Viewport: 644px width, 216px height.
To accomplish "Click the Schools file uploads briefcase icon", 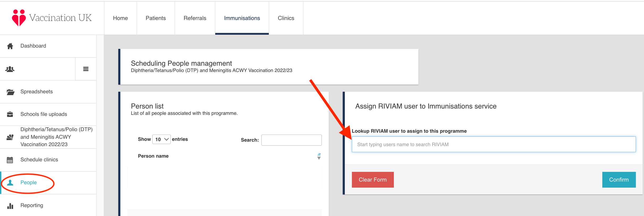I will tap(10, 114).
